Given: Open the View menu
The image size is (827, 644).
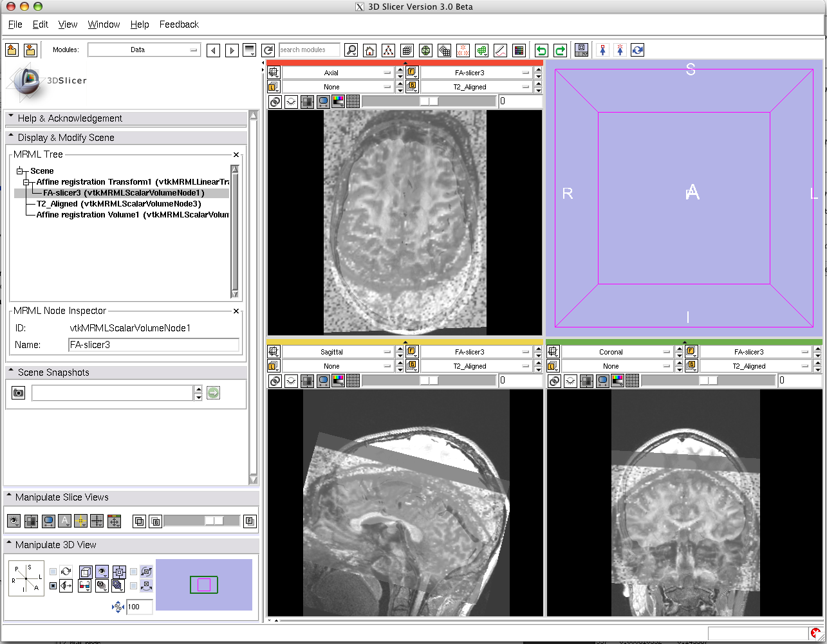Looking at the screenshot, I should click(x=68, y=24).
